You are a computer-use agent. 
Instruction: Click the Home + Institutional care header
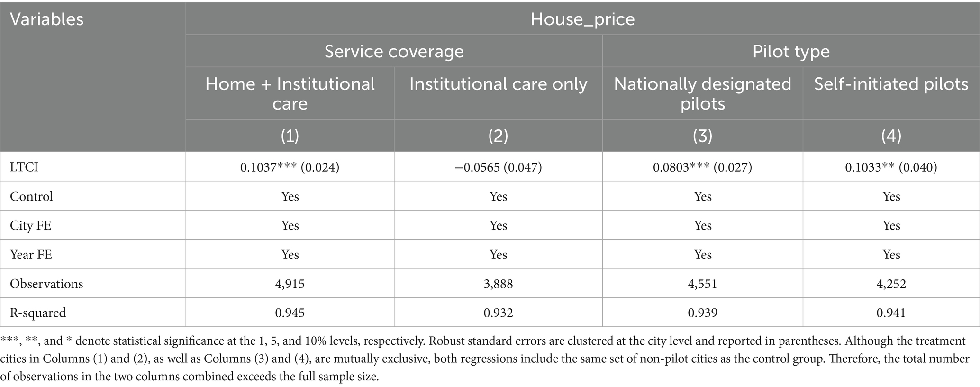[290, 93]
